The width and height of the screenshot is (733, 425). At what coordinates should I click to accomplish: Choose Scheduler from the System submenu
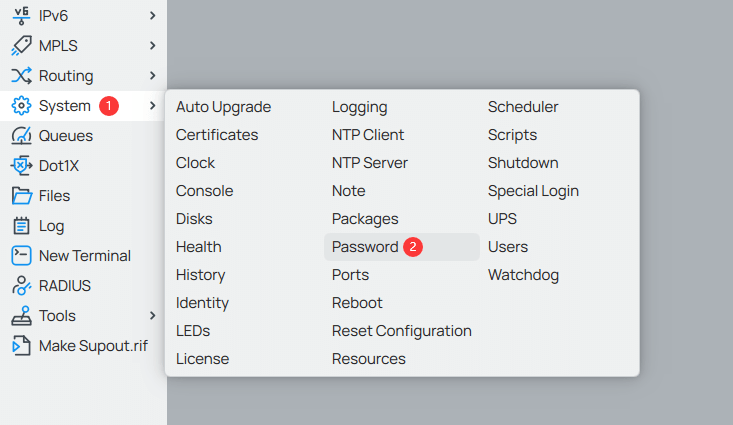[x=523, y=107]
